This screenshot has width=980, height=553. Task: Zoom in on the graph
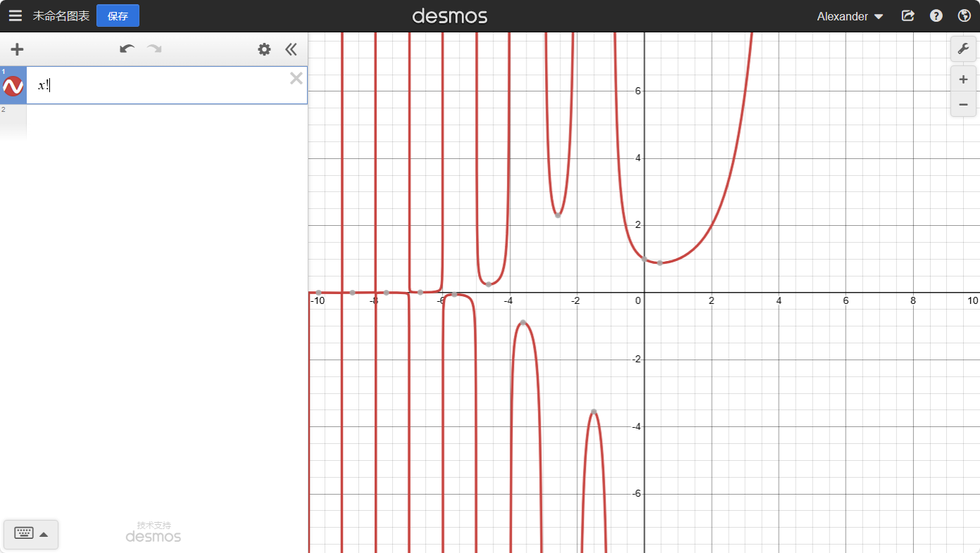click(963, 80)
